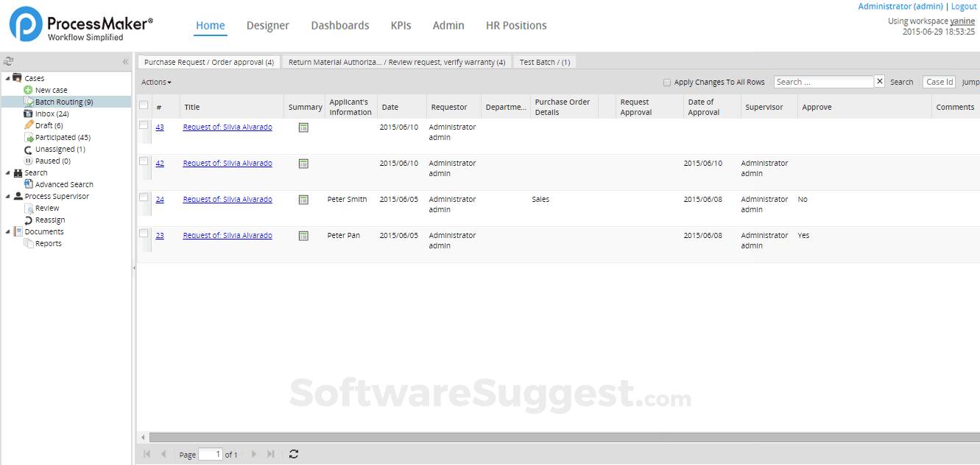Screen dimensions: 980x465
Task: Open the Actions dropdown menu
Action: coord(155,82)
